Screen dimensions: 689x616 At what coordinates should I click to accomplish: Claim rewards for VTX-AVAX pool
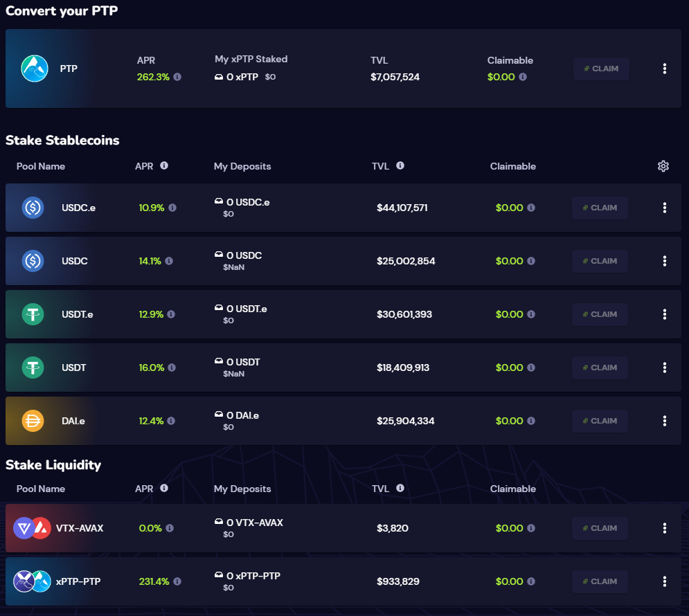coord(600,528)
